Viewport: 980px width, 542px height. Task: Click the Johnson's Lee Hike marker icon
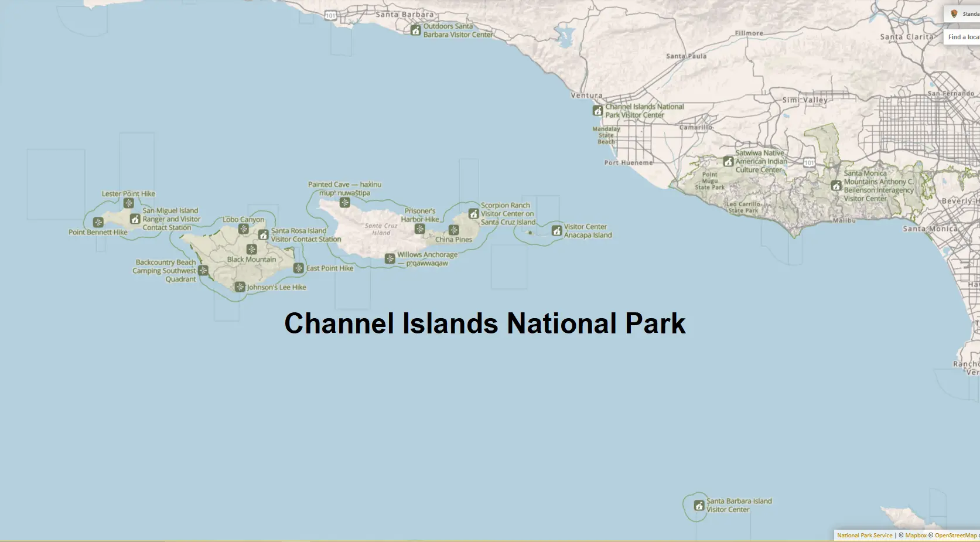240,287
